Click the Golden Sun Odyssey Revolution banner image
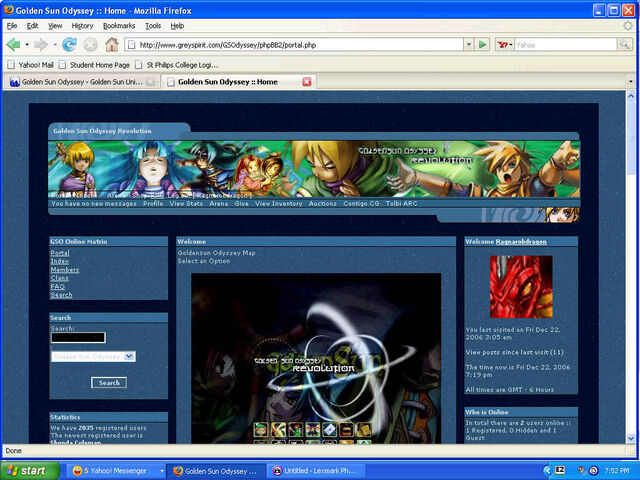 [x=314, y=169]
